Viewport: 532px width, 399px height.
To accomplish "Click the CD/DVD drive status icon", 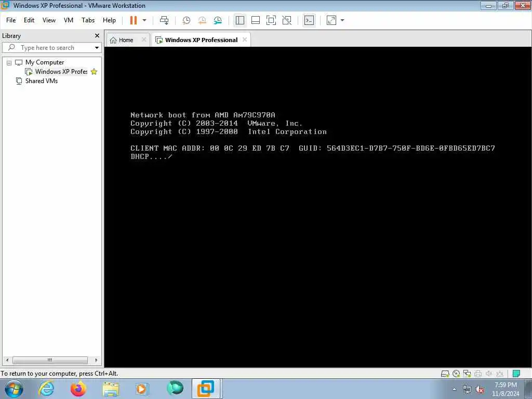I will pyautogui.click(x=456, y=374).
